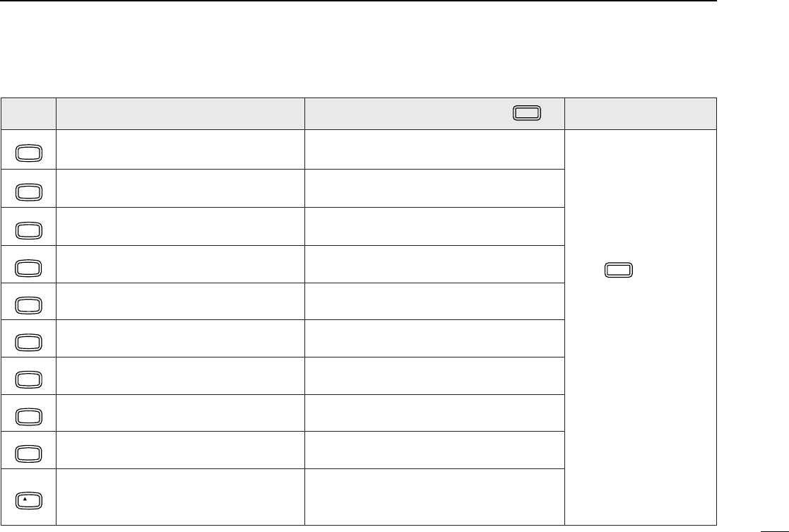Image resolution: width=789 pixels, height=532 pixels.
Task: Click the empty gray header cell above the key icons
Action: click(28, 114)
